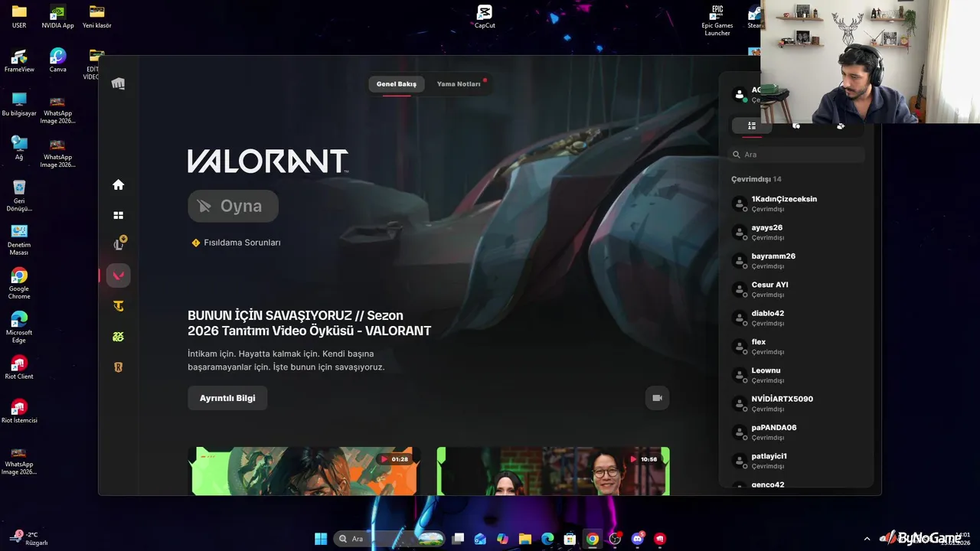Open Task View on the taskbar
This screenshot has height=551, width=980.
458,539
